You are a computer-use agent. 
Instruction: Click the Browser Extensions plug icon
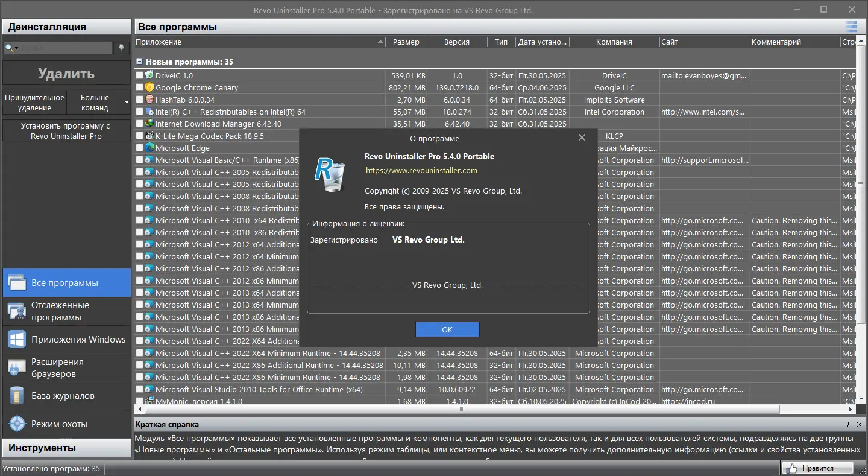click(17, 368)
